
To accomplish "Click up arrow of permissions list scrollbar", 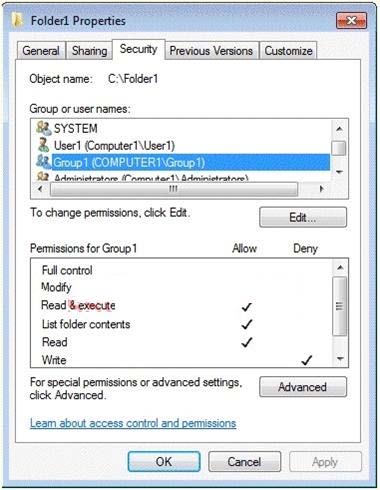I will click(340, 268).
